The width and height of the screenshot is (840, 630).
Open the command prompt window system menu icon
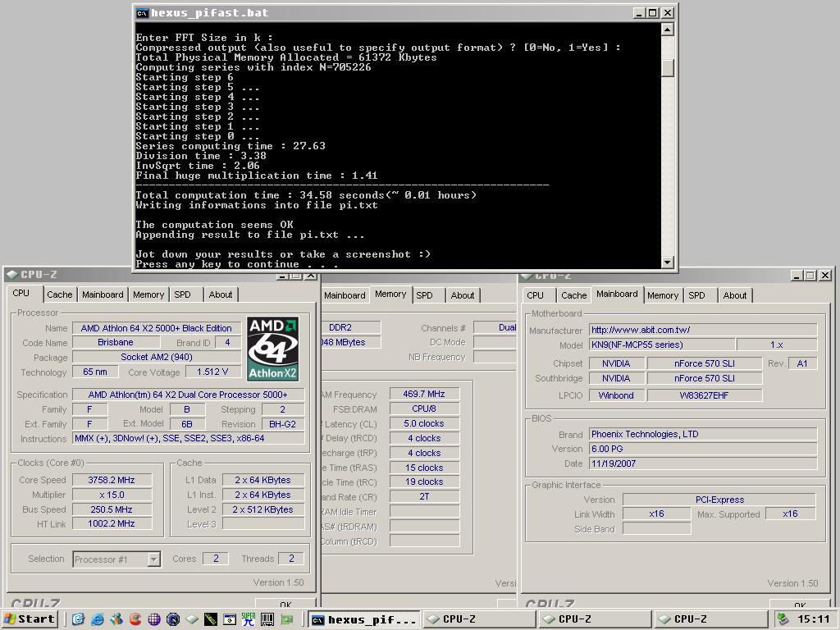tap(142, 13)
